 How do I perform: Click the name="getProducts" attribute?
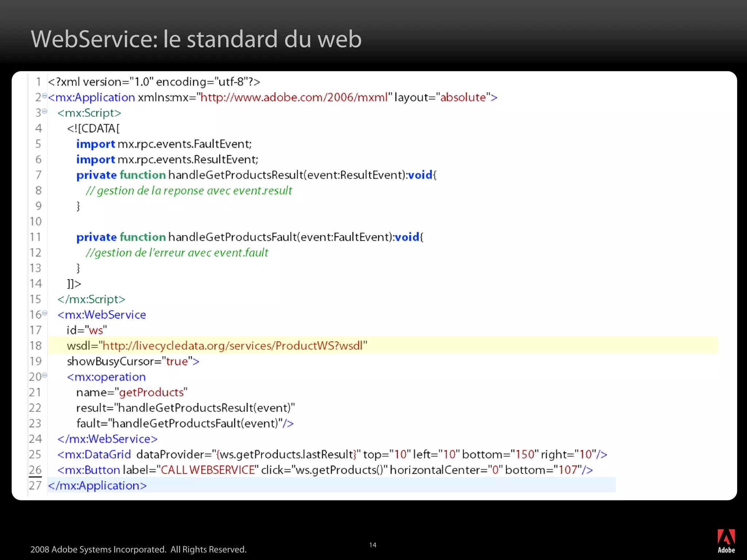tap(132, 392)
